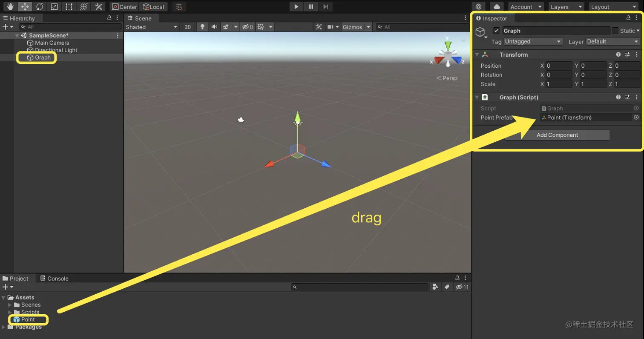The height and width of the screenshot is (339, 644).
Task: Collapse Transform component
Action: [x=477, y=55]
